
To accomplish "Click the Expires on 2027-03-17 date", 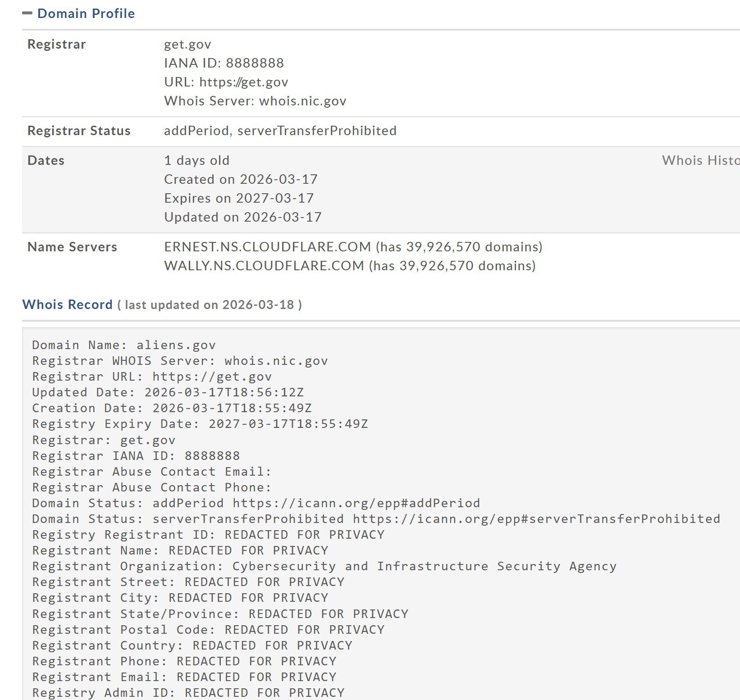I will tap(239, 198).
